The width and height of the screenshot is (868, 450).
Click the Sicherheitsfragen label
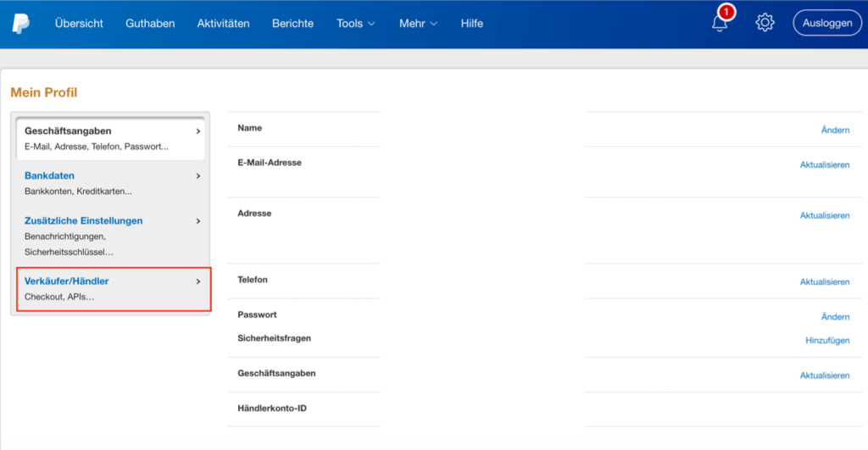point(274,337)
